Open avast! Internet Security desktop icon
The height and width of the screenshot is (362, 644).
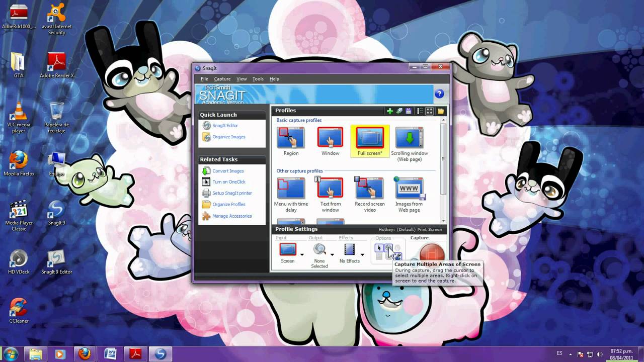(x=57, y=19)
